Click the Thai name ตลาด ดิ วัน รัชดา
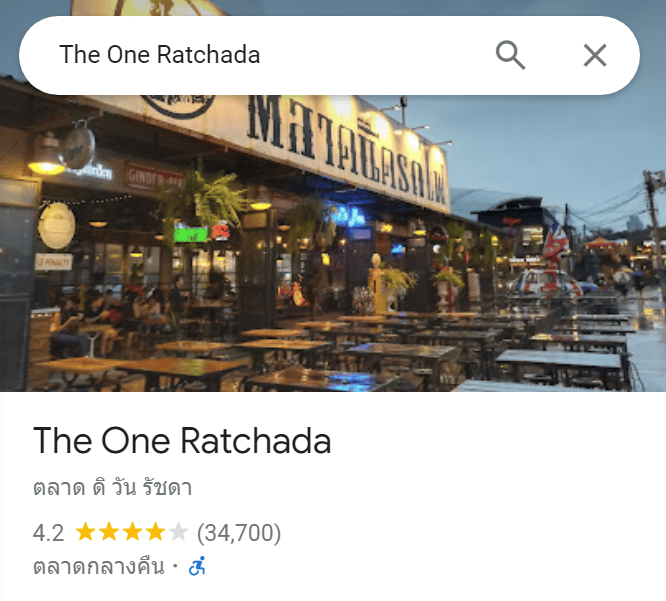This screenshot has width=666, height=601. pyautogui.click(x=113, y=488)
